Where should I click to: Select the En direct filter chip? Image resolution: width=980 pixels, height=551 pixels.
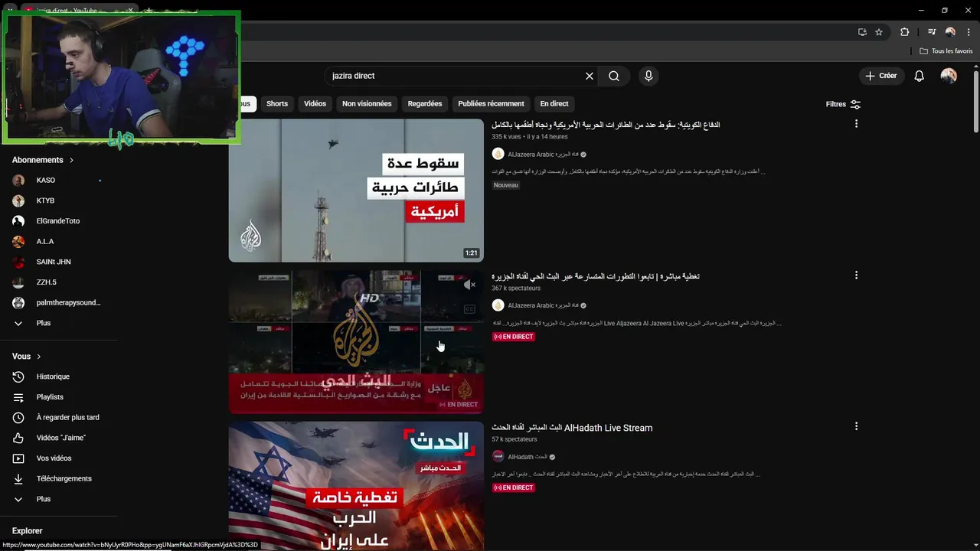(554, 104)
